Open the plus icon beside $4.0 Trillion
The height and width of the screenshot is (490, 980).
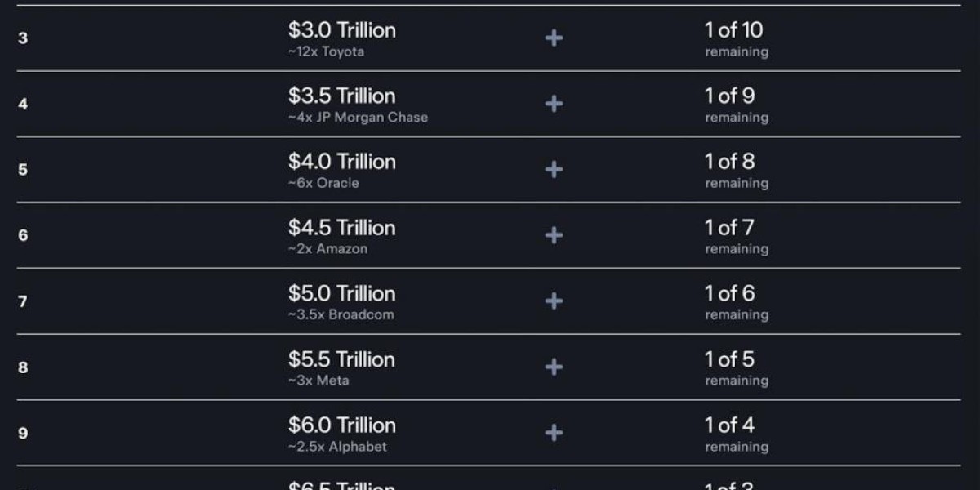(554, 170)
